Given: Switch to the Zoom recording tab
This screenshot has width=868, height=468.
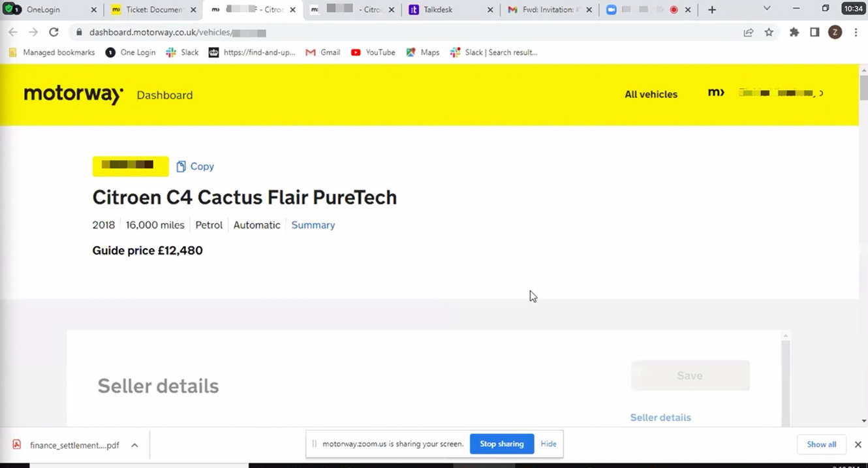Looking at the screenshot, I should pos(643,10).
